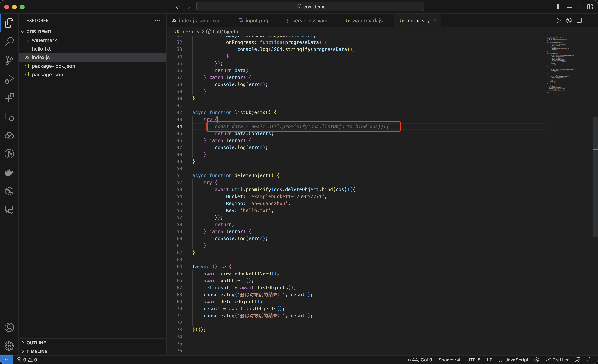The width and height of the screenshot is (598, 364).
Task: Open the Remote Explorer view
Action: [x=9, y=117]
